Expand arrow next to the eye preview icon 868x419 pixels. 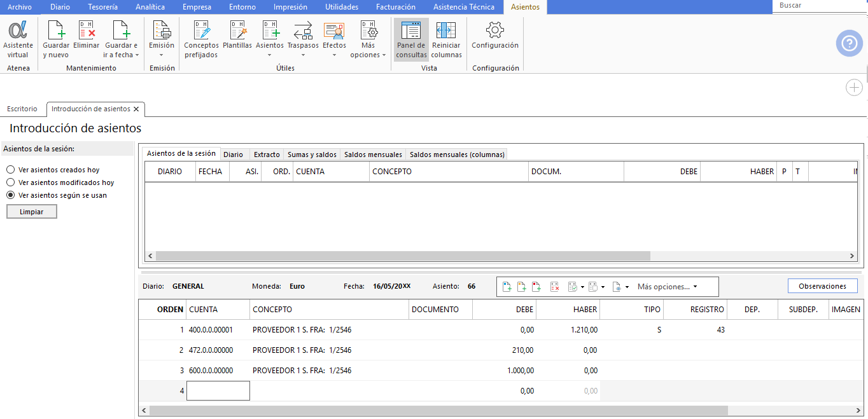coord(627,287)
